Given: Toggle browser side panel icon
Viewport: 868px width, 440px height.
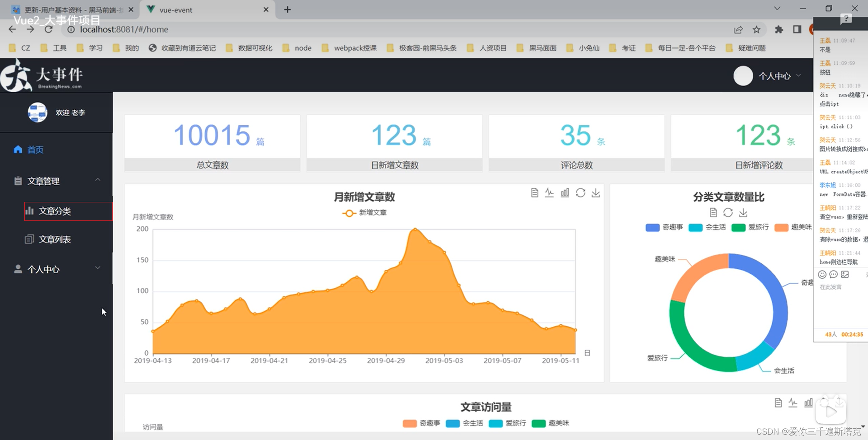Looking at the screenshot, I should coord(797,29).
